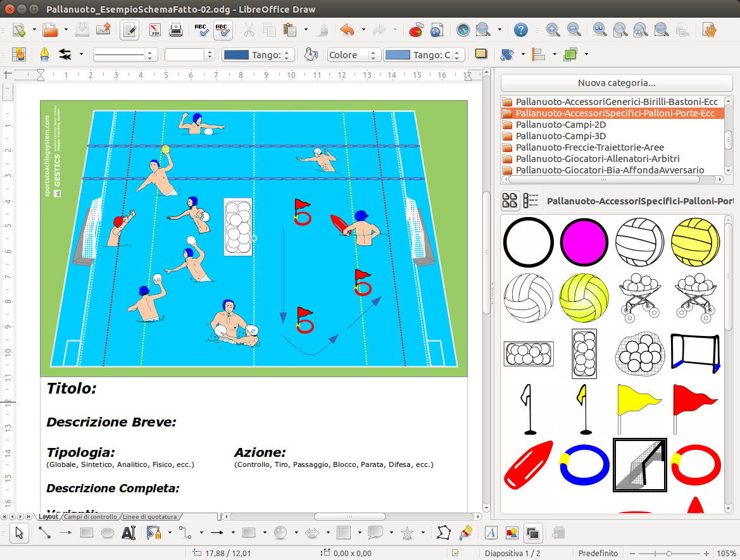Pick the ellipse drawing tool
Viewport: 740px width, 560px height.
click(108, 533)
